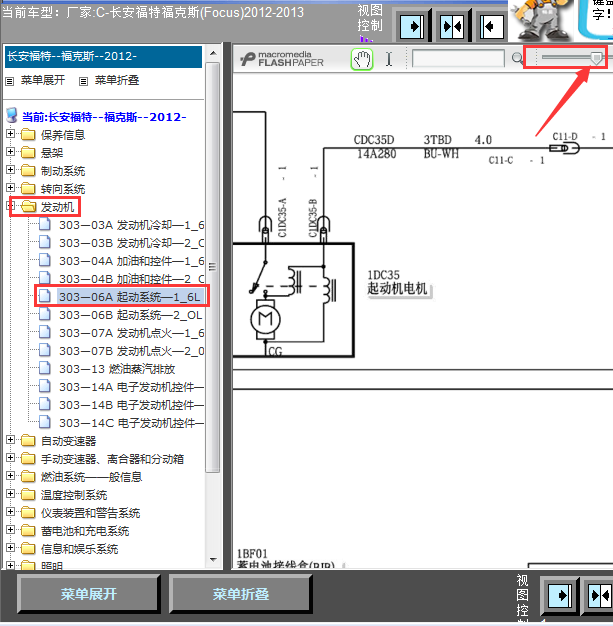613x626 pixels.
Task: Click the Macromedia FlashPaper logo
Action: pyautogui.click(x=282, y=59)
